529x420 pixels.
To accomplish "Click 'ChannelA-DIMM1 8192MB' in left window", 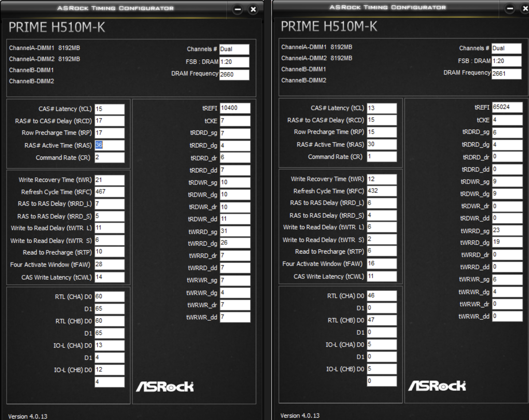I will 44,48.
